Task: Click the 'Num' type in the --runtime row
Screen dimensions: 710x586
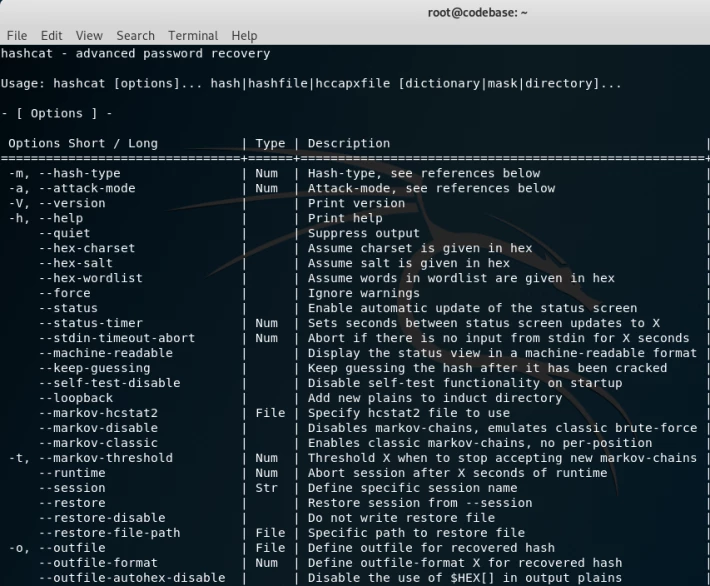Action: tap(266, 473)
